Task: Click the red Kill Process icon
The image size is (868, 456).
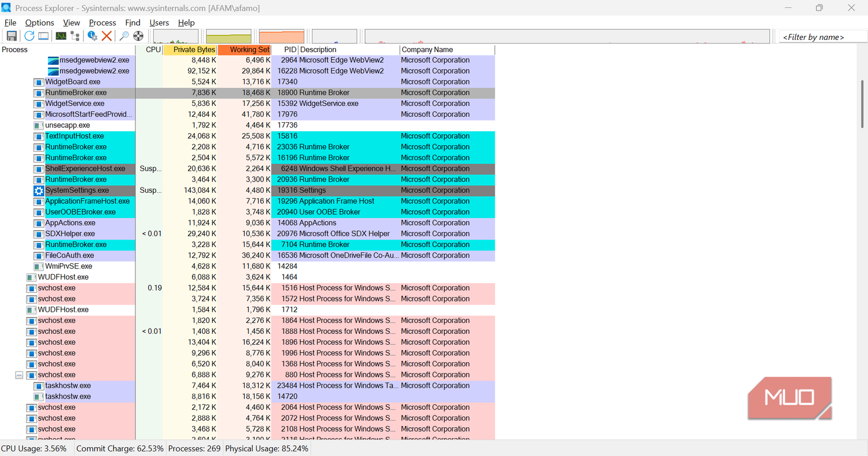Action: click(106, 36)
